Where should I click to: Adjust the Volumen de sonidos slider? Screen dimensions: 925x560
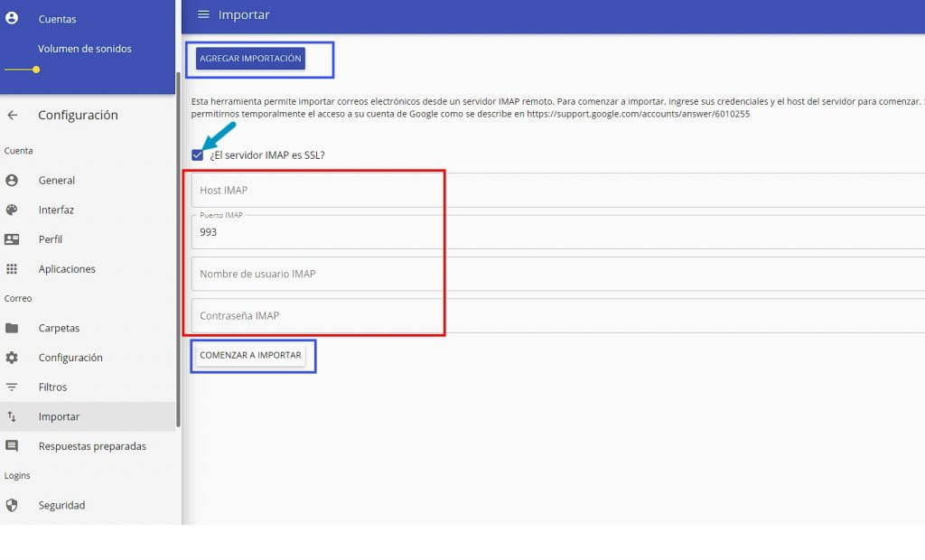35,69
